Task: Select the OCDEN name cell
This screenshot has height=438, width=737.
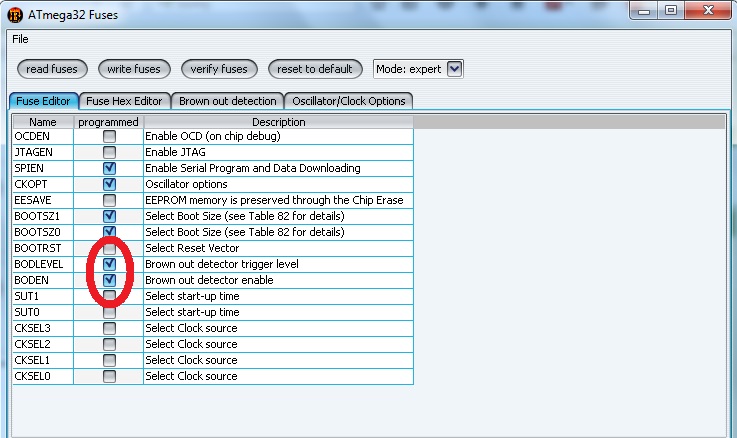Action: 43,136
